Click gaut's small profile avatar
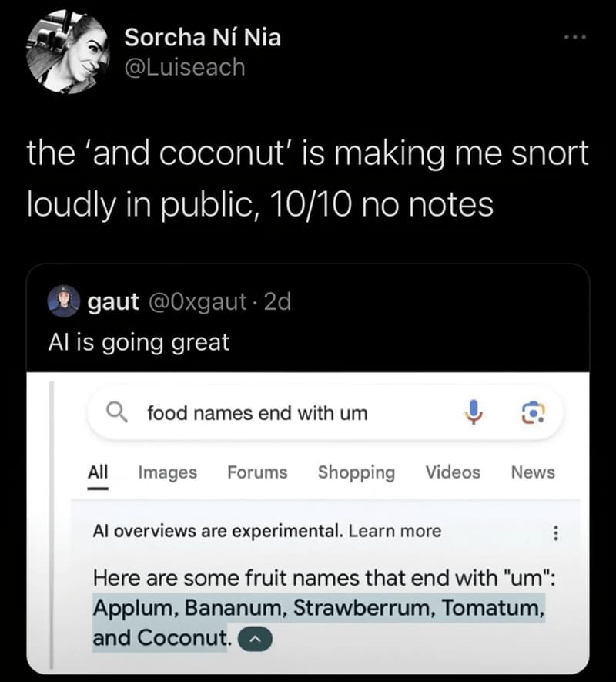Image resolution: width=616 pixels, height=682 pixels. 63,301
